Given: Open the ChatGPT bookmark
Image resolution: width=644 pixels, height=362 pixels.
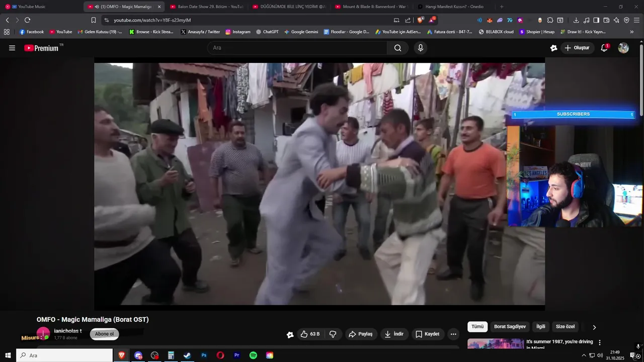Looking at the screenshot, I should [267, 32].
